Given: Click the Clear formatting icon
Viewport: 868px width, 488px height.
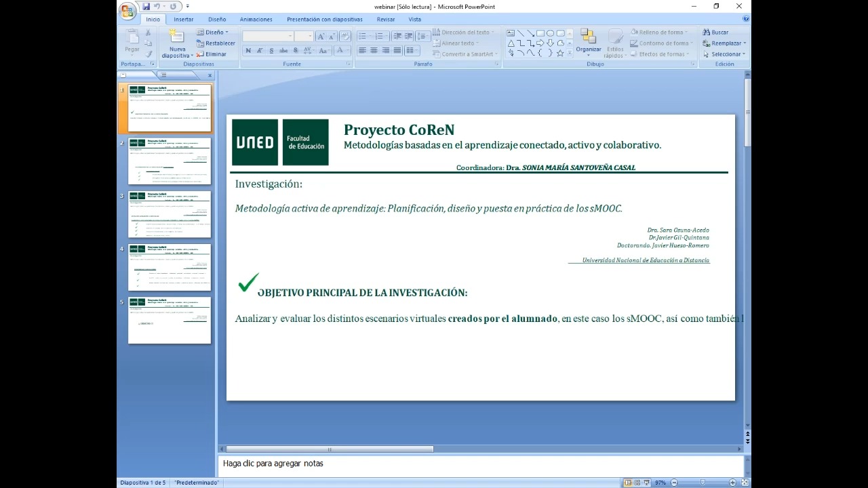Looking at the screenshot, I should [x=344, y=36].
